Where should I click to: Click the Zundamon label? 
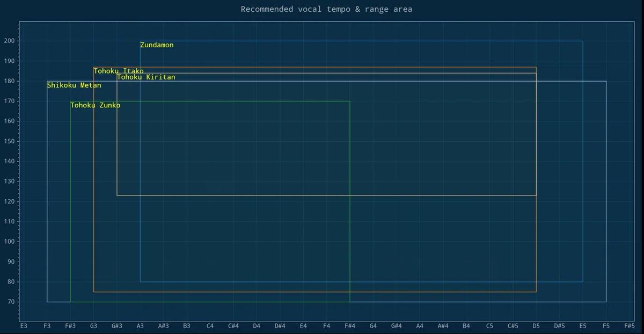(x=157, y=45)
